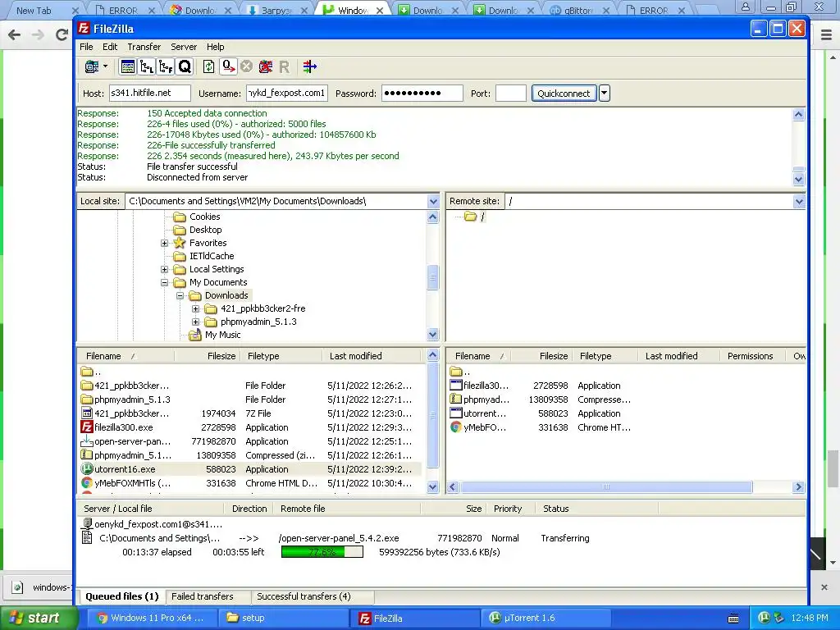The height and width of the screenshot is (630, 840).
Task: Switch to Queued files tab
Action: pos(122,596)
